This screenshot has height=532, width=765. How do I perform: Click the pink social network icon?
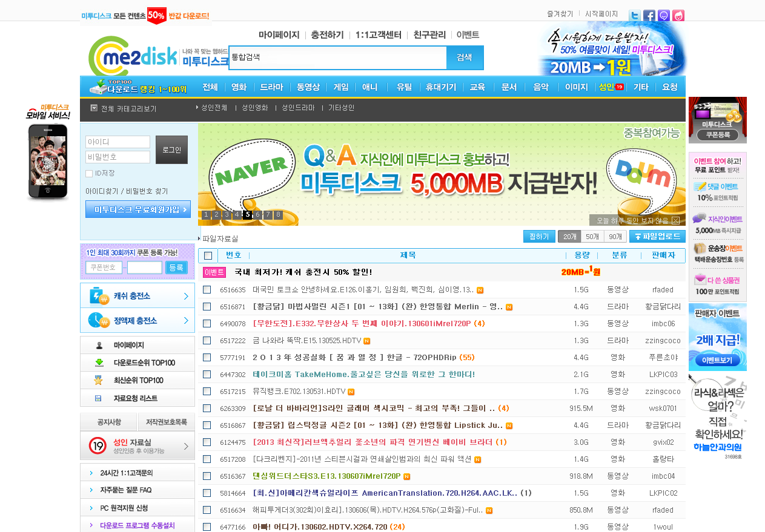(x=678, y=16)
